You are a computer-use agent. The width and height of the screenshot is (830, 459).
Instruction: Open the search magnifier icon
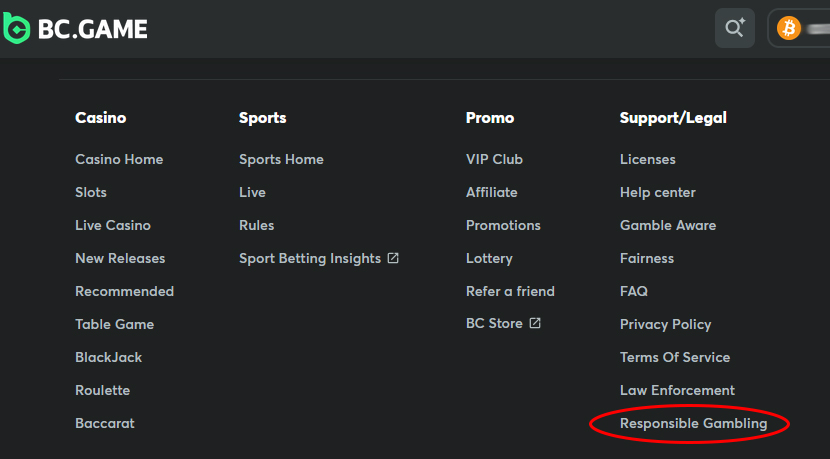tap(735, 28)
